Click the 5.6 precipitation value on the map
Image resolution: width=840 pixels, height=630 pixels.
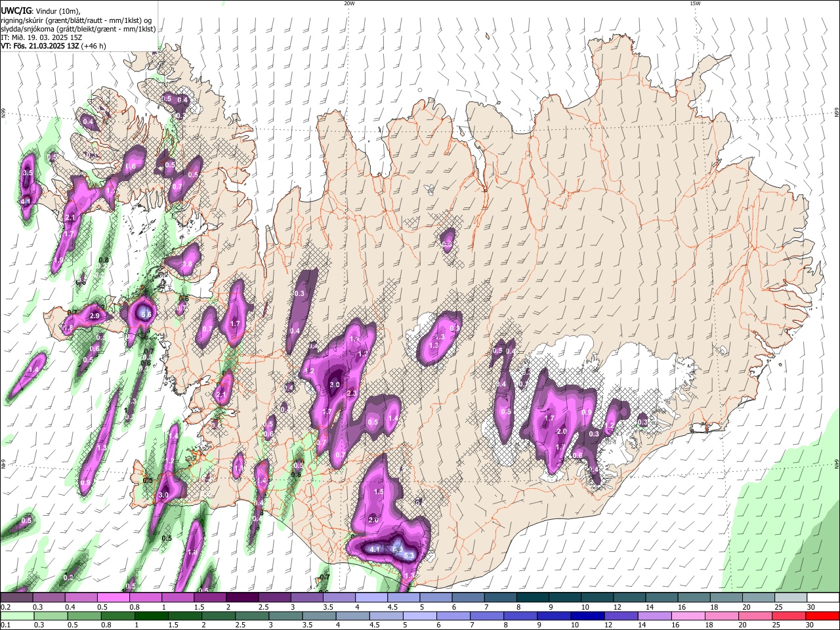click(146, 315)
